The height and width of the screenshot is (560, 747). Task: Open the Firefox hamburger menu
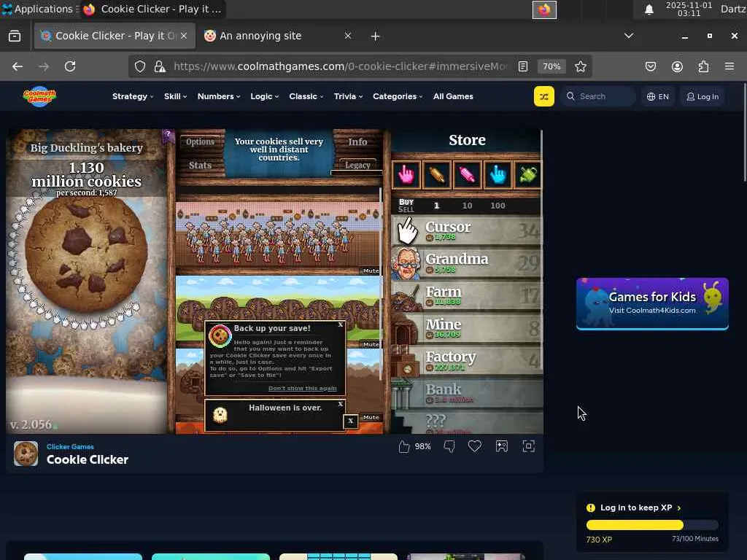coord(729,66)
